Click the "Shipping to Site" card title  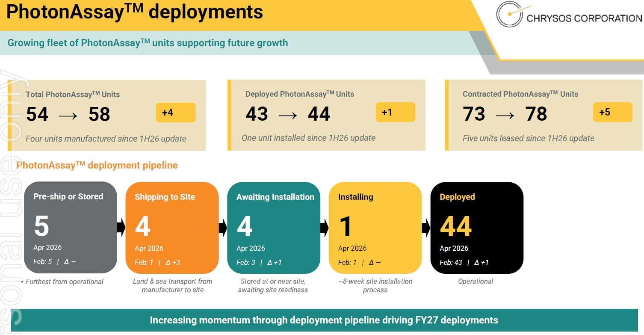tap(165, 197)
